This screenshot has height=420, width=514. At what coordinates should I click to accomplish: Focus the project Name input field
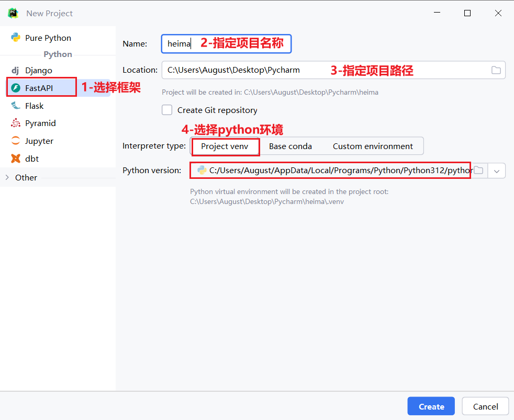pyautogui.click(x=226, y=44)
